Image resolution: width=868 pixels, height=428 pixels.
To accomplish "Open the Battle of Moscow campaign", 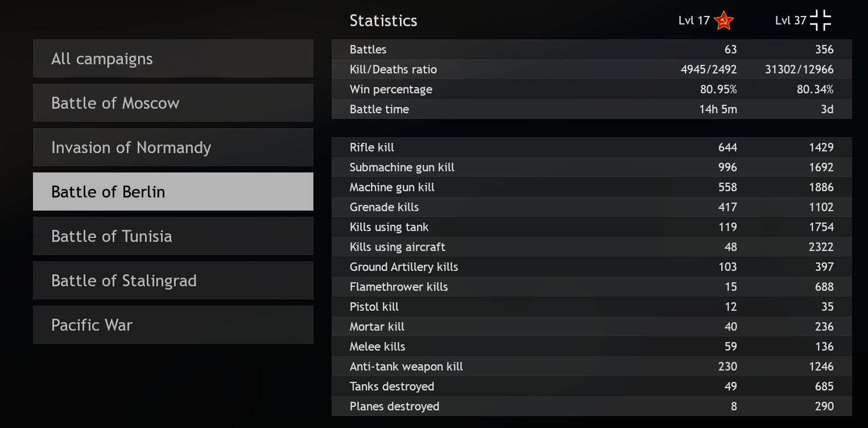I will tap(173, 103).
